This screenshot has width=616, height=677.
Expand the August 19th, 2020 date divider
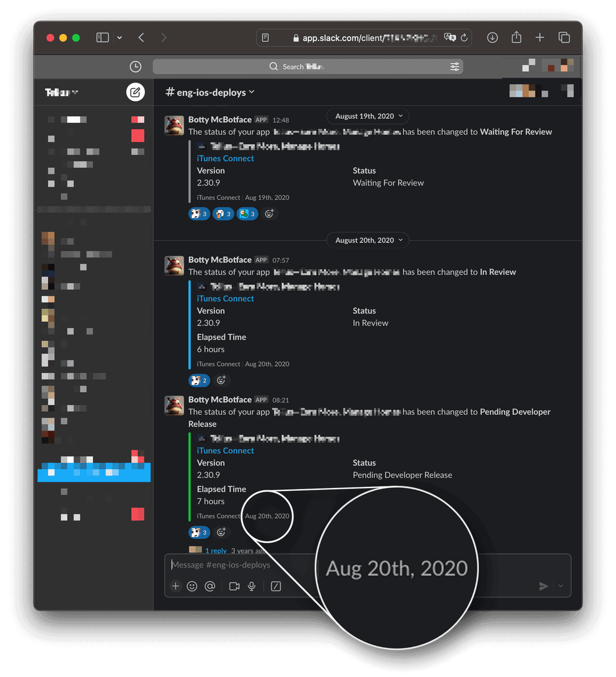(367, 116)
